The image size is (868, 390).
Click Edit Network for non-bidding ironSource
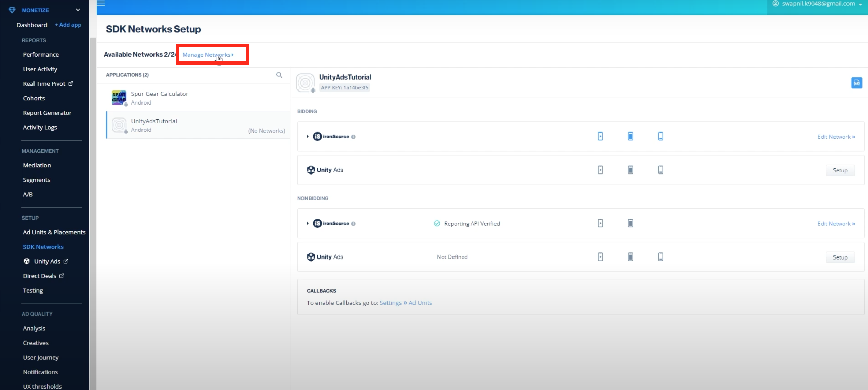(836, 224)
